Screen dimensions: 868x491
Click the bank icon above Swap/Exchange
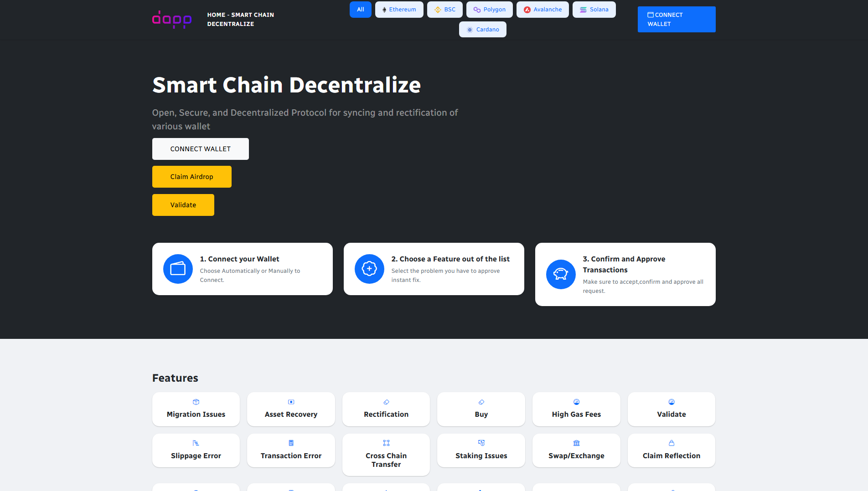(x=576, y=443)
